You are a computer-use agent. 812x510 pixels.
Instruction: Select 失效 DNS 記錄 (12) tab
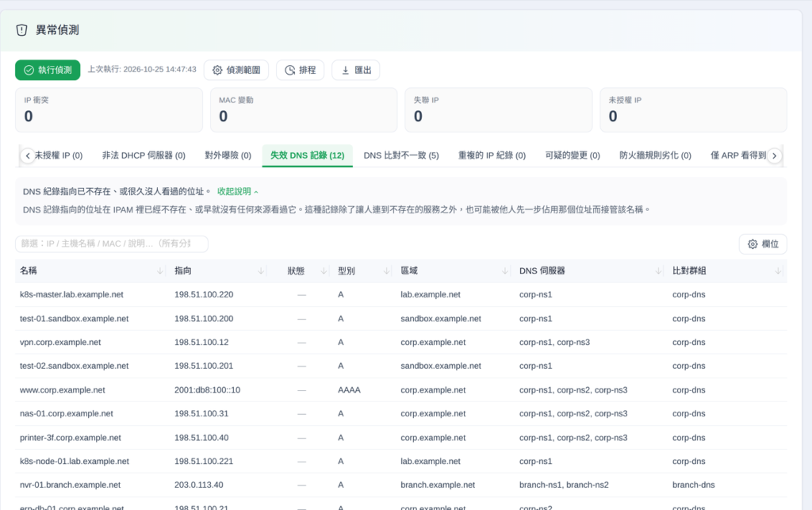pos(307,155)
